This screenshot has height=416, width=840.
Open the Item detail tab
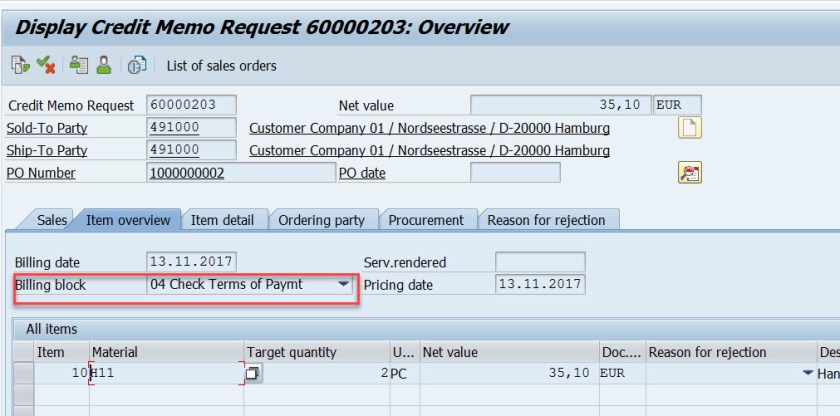(222, 220)
